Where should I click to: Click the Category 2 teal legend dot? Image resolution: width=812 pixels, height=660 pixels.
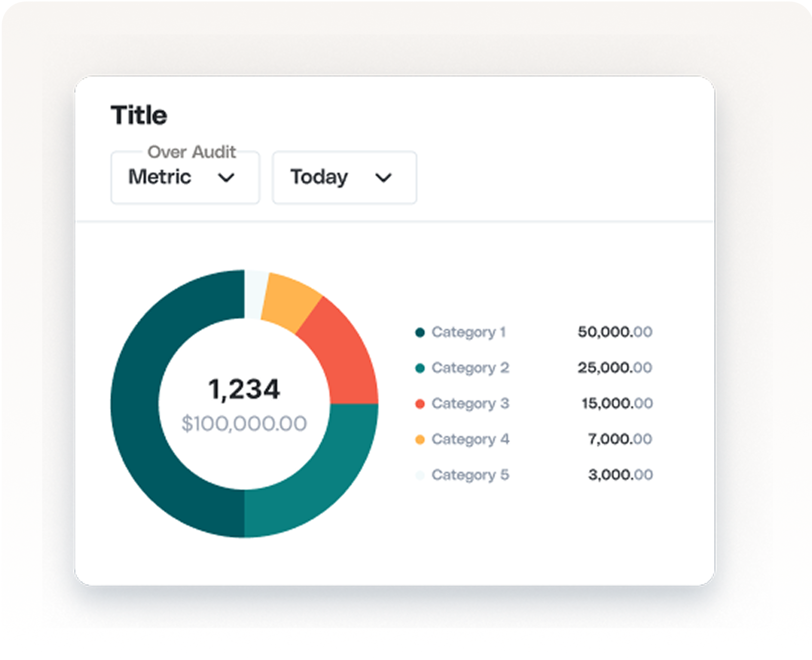pyautogui.click(x=420, y=368)
